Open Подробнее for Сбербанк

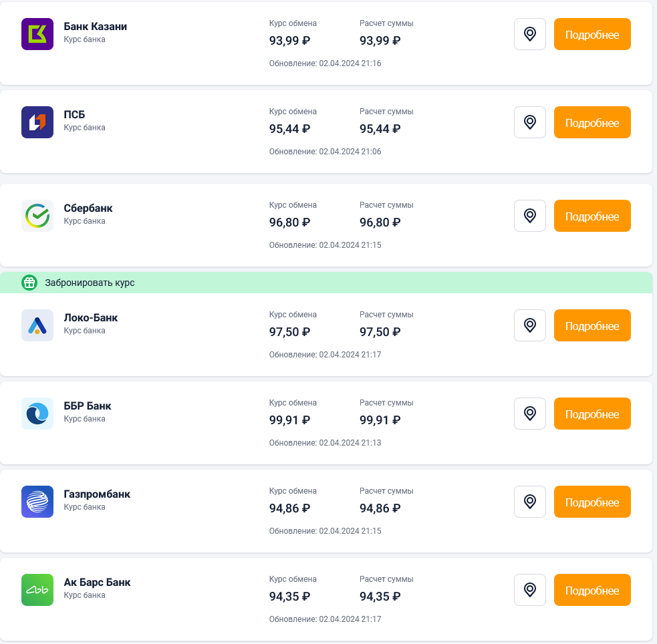coord(592,216)
